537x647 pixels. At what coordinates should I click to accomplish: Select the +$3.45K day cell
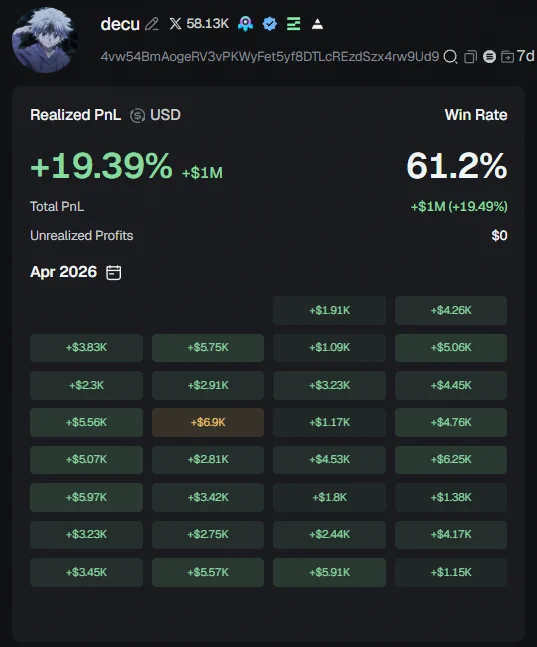click(x=86, y=573)
